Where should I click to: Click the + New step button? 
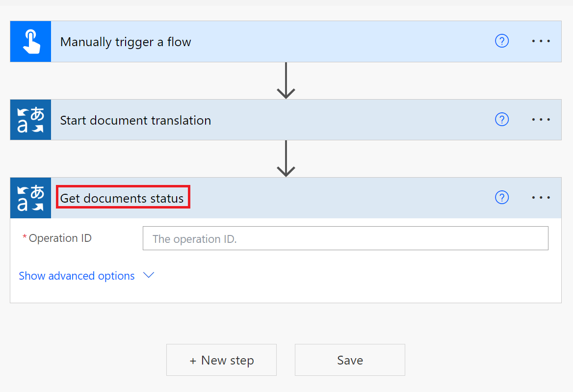pos(221,360)
